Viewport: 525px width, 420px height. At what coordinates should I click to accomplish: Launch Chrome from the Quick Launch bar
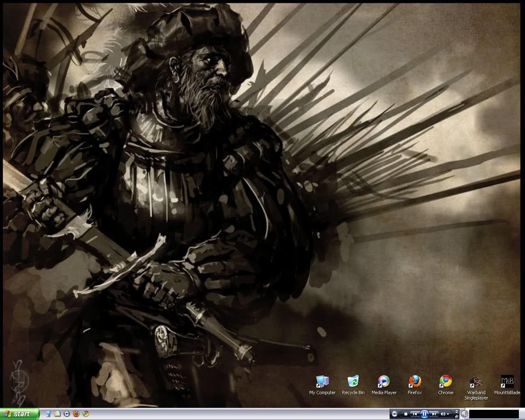click(x=86, y=414)
